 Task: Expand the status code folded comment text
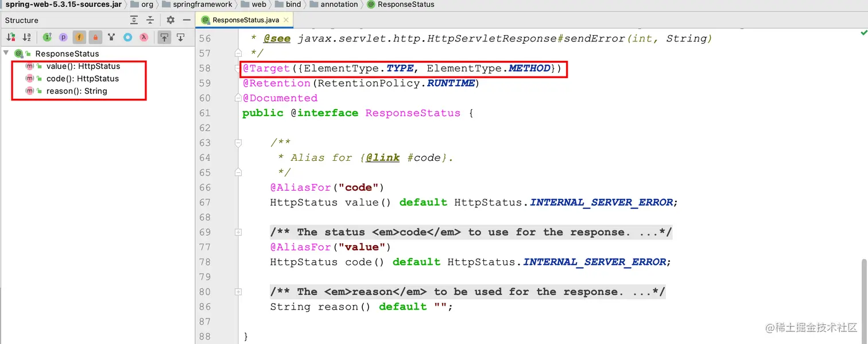pyautogui.click(x=471, y=233)
